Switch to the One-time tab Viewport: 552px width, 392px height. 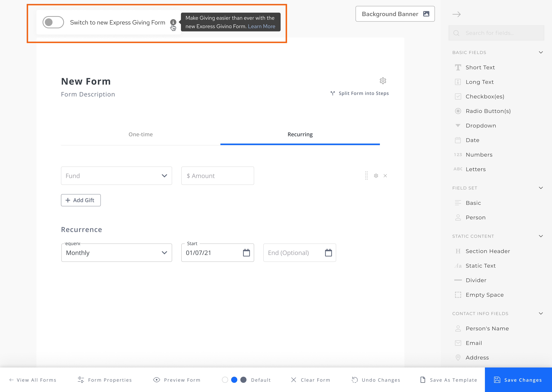tap(140, 134)
